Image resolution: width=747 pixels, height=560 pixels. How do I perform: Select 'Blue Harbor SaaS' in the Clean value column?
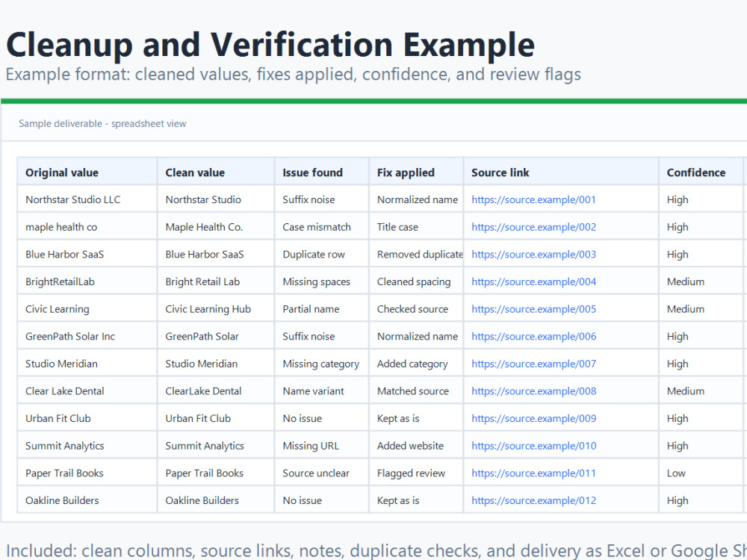tap(216, 255)
